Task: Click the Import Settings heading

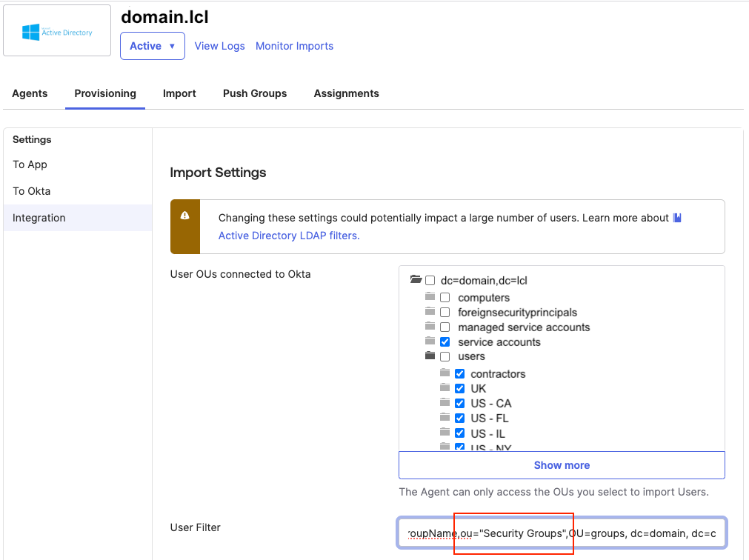Action: (218, 173)
